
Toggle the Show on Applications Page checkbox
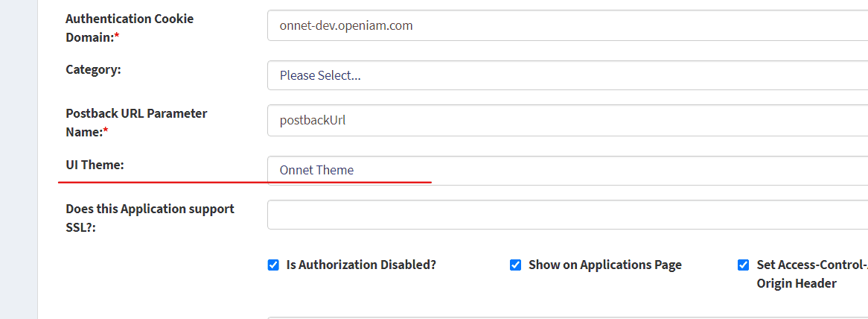pos(515,265)
